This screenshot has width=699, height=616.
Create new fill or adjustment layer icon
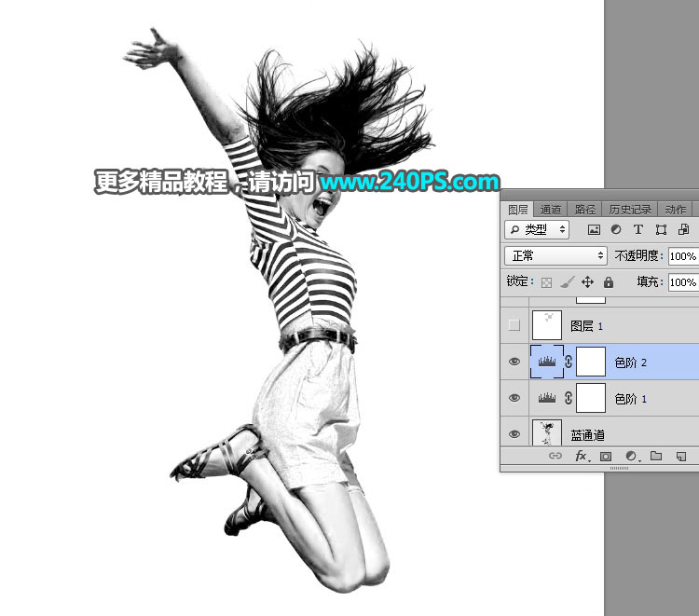pyautogui.click(x=632, y=456)
